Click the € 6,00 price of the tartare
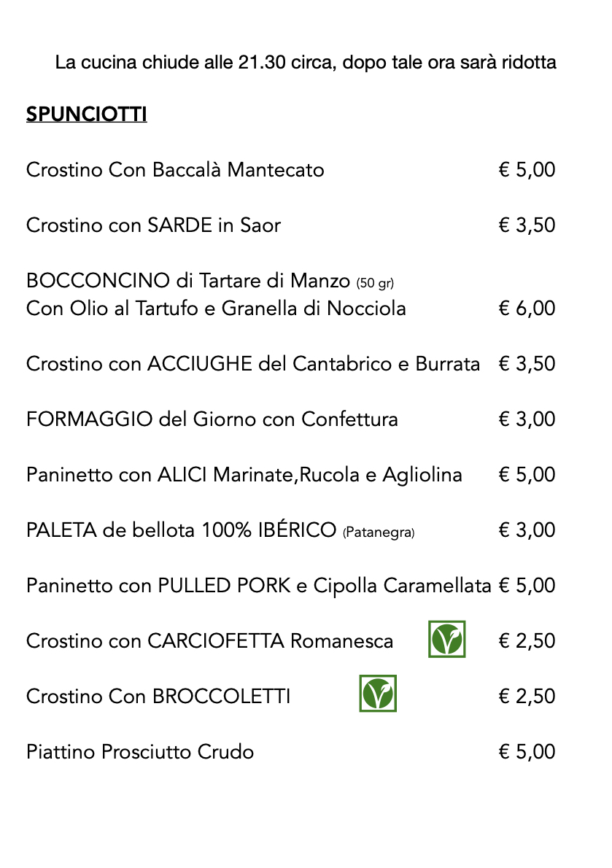 [527, 309]
